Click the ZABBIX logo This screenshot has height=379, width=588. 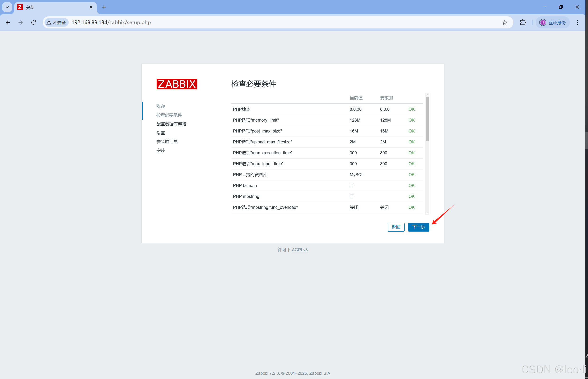pyautogui.click(x=177, y=84)
